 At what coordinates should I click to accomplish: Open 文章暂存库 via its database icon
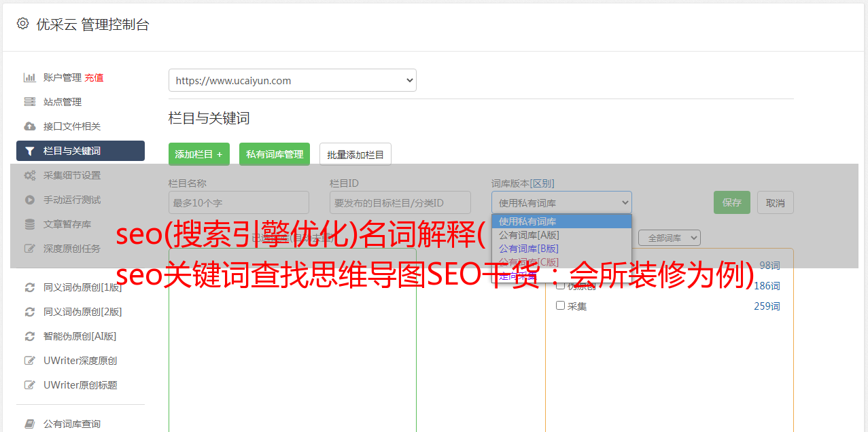30,224
